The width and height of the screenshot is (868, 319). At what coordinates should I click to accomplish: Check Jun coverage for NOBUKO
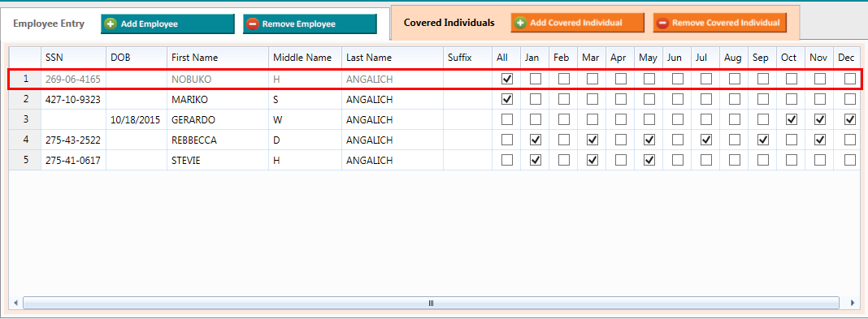[x=678, y=79]
